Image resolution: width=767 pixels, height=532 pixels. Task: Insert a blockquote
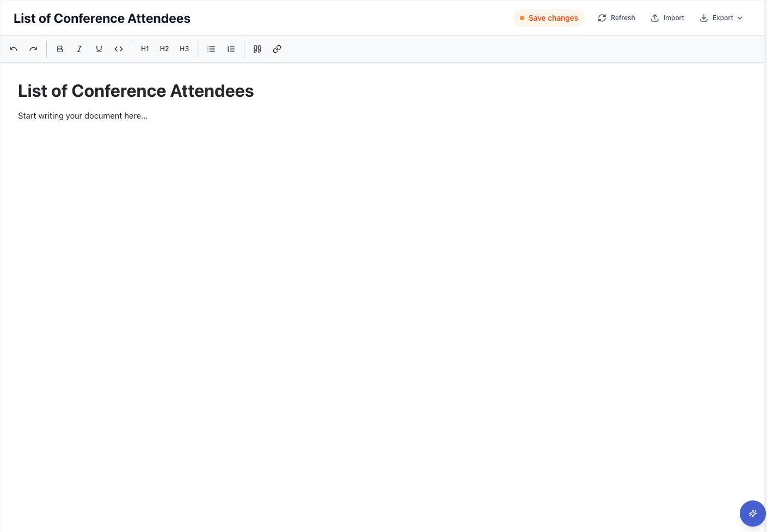[257, 48]
